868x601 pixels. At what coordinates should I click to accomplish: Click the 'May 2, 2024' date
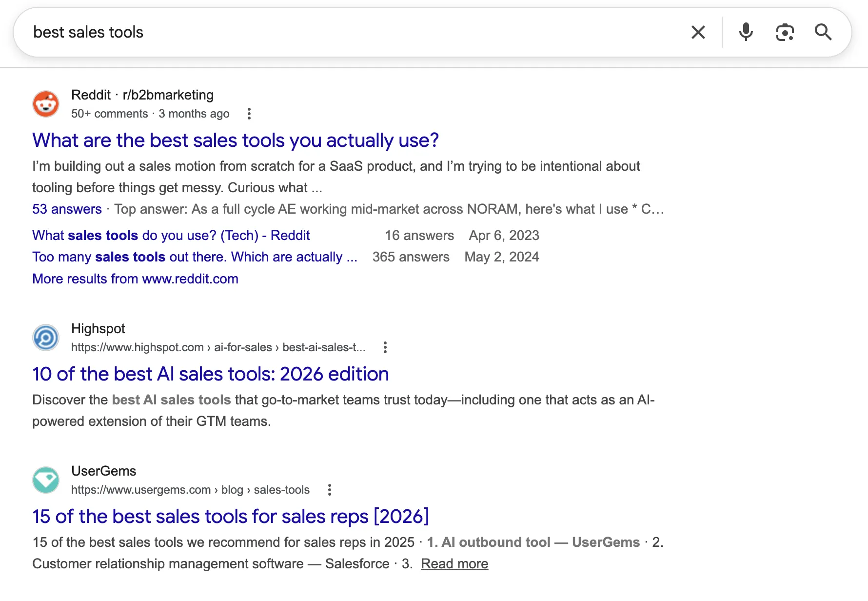coord(502,257)
